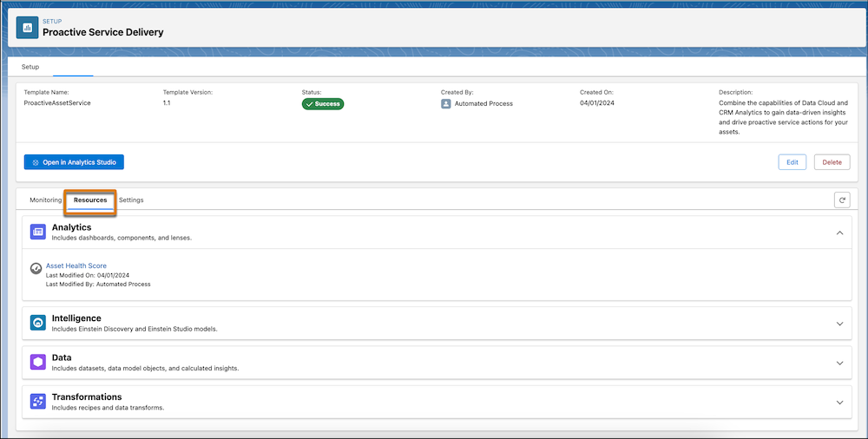Click the Intelligence heading text

point(76,318)
